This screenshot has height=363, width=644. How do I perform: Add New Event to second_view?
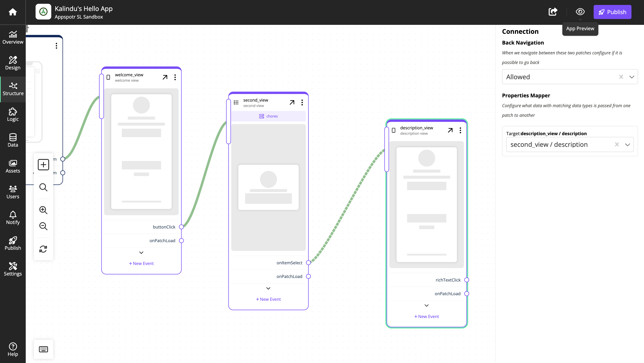(x=269, y=299)
